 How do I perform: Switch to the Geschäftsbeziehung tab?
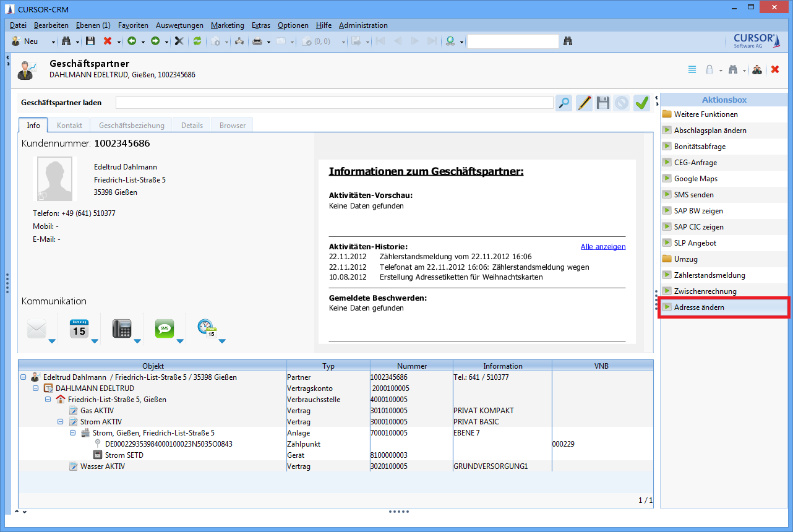(x=131, y=125)
